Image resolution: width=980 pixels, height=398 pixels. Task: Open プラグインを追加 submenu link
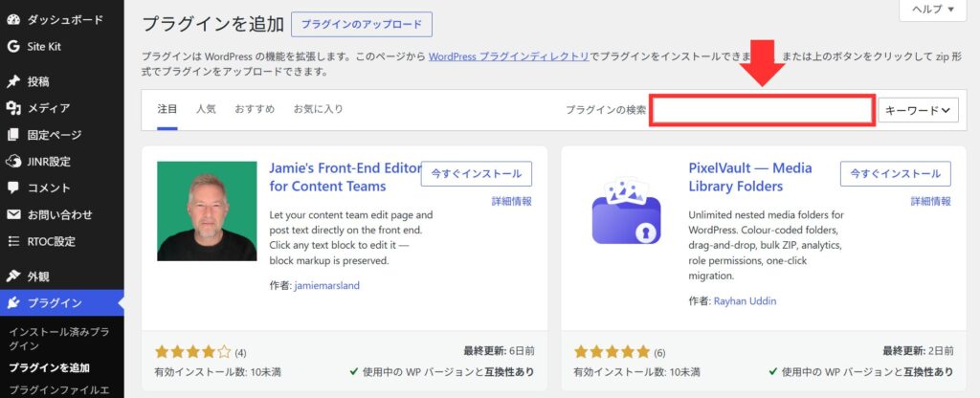(50, 367)
